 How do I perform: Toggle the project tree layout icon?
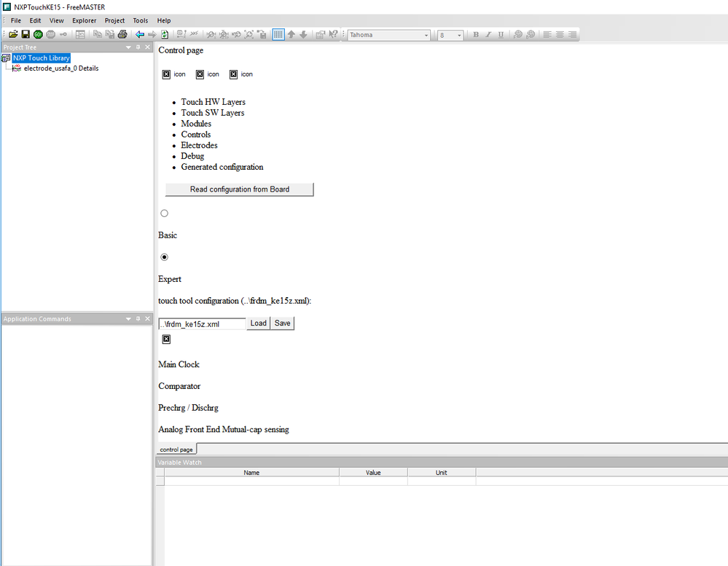80,34
